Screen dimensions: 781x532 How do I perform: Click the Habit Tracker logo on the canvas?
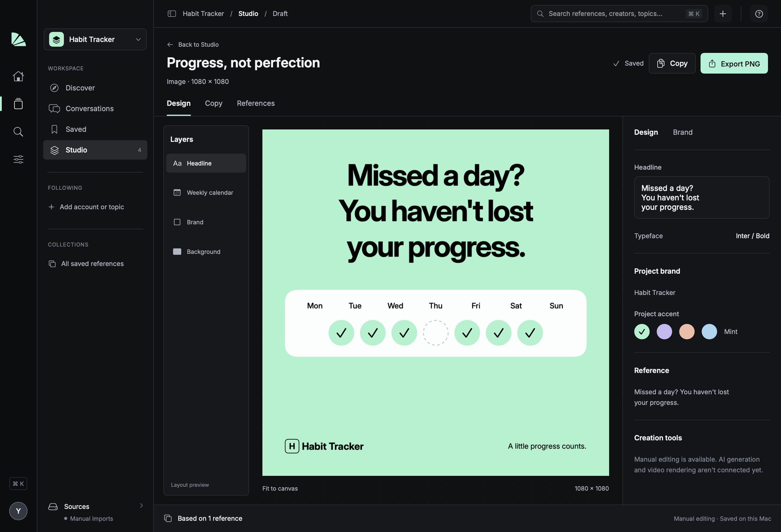click(324, 446)
